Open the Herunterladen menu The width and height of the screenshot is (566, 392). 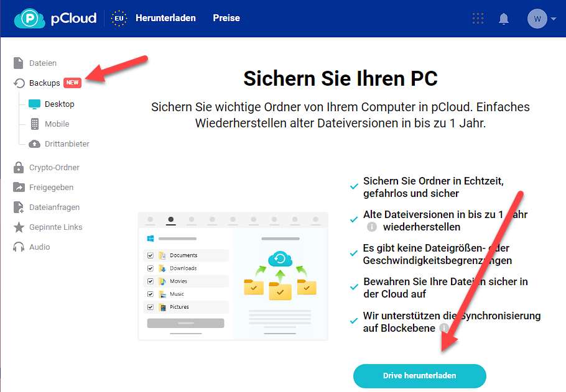165,18
